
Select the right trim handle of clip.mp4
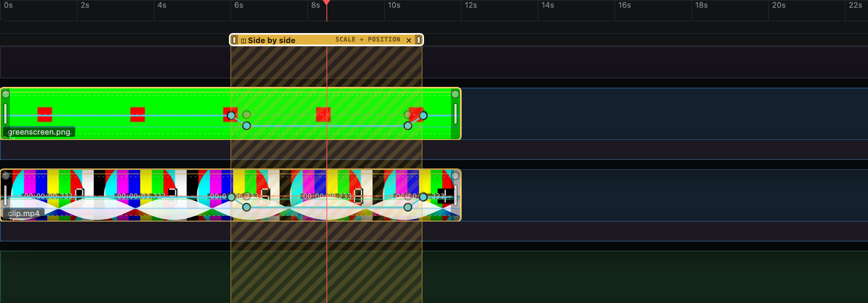click(x=456, y=195)
